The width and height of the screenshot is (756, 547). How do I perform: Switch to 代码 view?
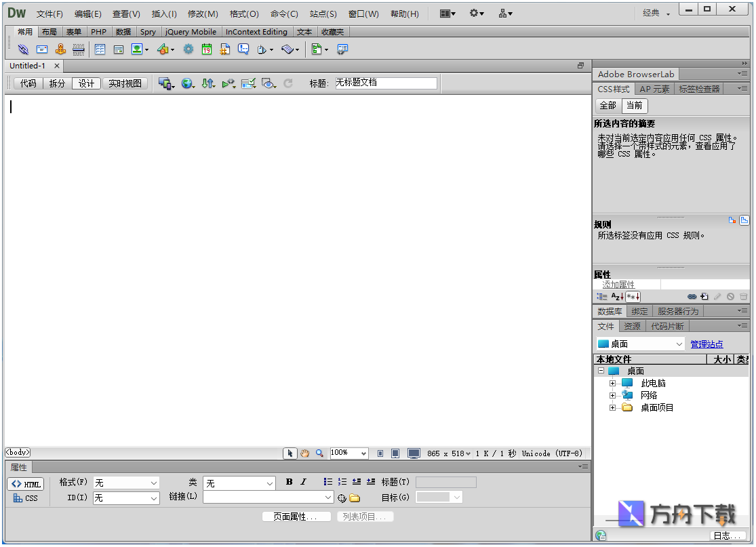pyautogui.click(x=28, y=83)
